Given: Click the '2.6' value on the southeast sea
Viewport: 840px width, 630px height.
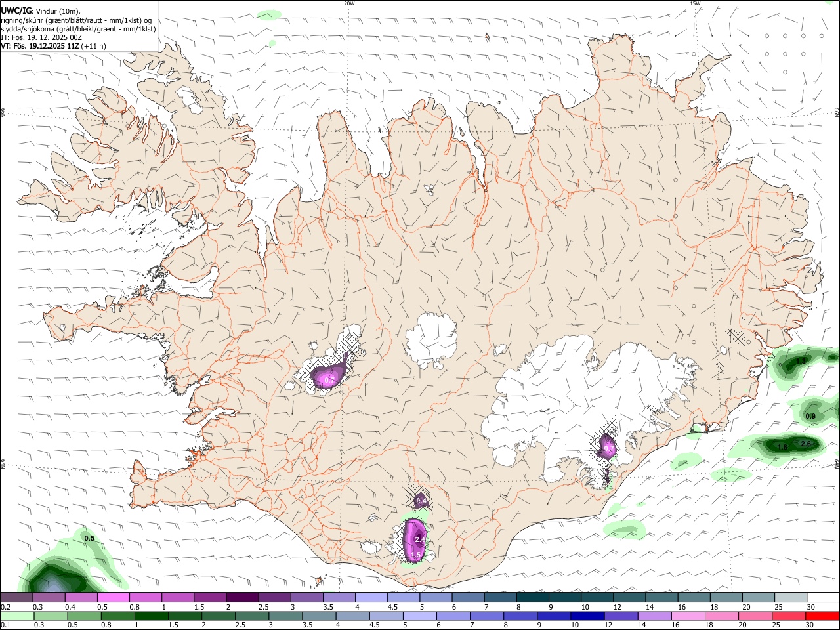Looking at the screenshot, I should click(807, 444).
